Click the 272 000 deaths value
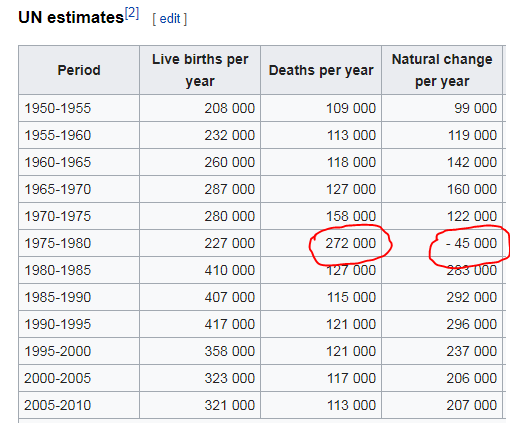 pos(351,243)
